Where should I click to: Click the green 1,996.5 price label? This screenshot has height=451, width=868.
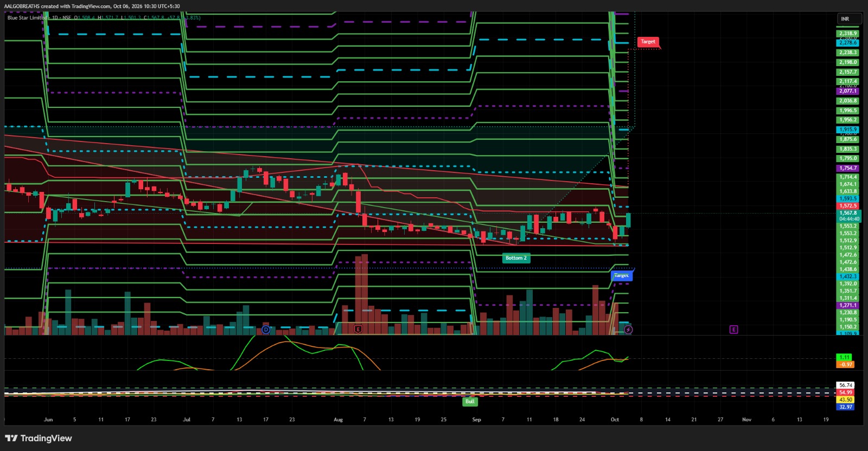click(x=848, y=111)
